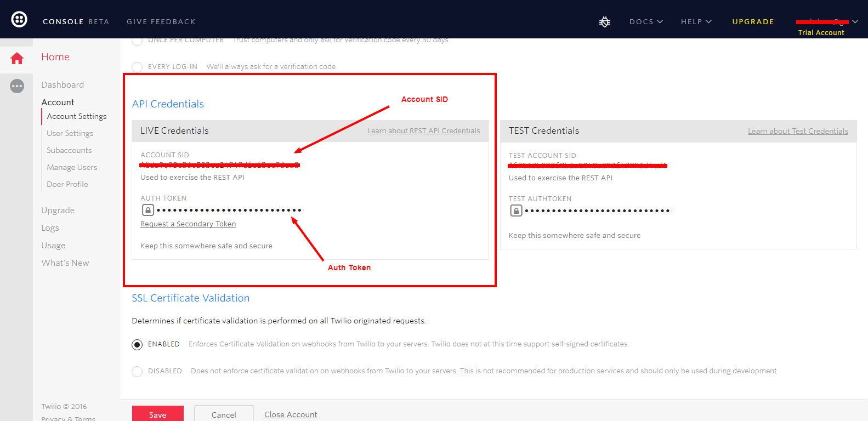Click the Close Account link

(291, 414)
